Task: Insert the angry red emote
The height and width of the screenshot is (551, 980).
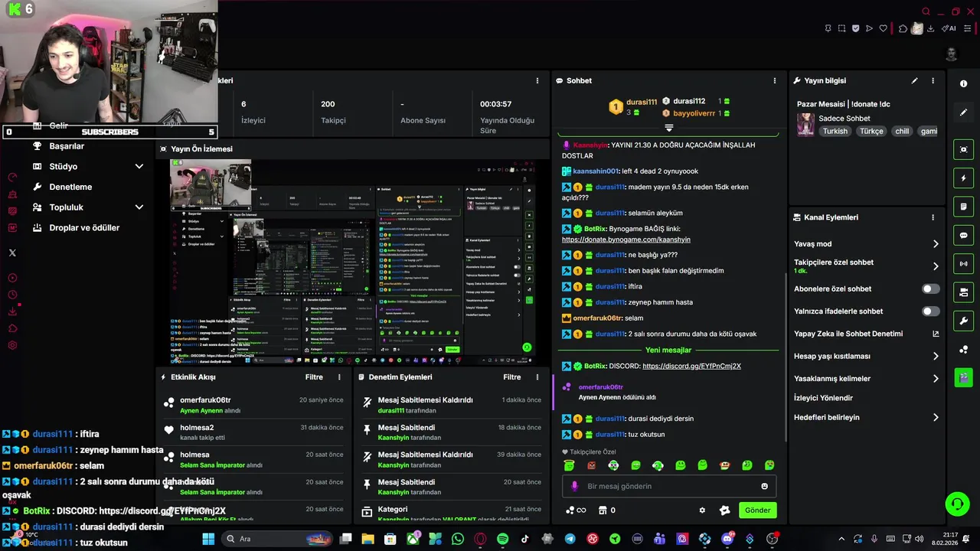Action: [x=591, y=465]
